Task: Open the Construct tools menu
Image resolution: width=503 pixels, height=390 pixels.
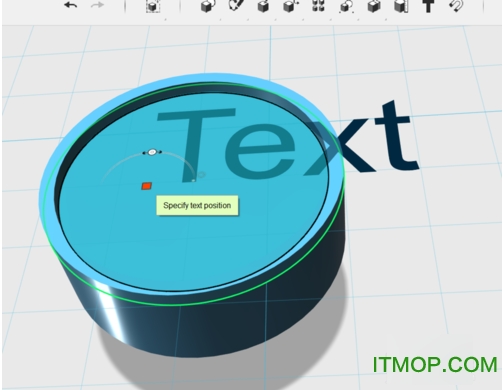Action: pos(263,6)
